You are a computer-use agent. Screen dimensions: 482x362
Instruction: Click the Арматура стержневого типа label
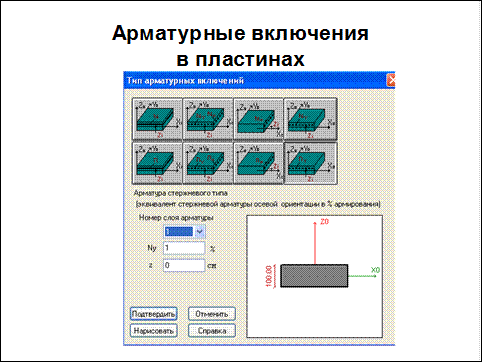click(181, 193)
